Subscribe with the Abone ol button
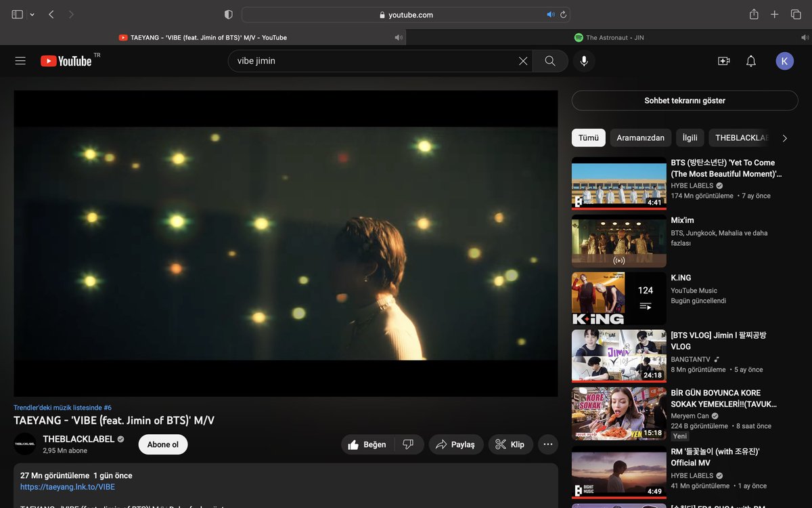812x508 pixels. [163, 444]
